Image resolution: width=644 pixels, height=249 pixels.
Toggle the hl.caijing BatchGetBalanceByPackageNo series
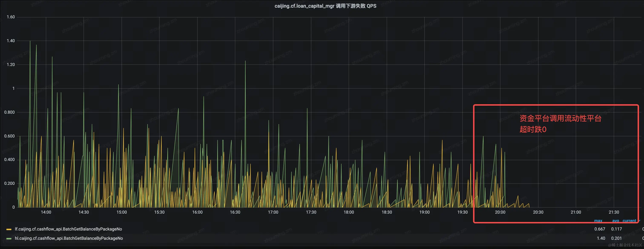pyautogui.click(x=69, y=238)
